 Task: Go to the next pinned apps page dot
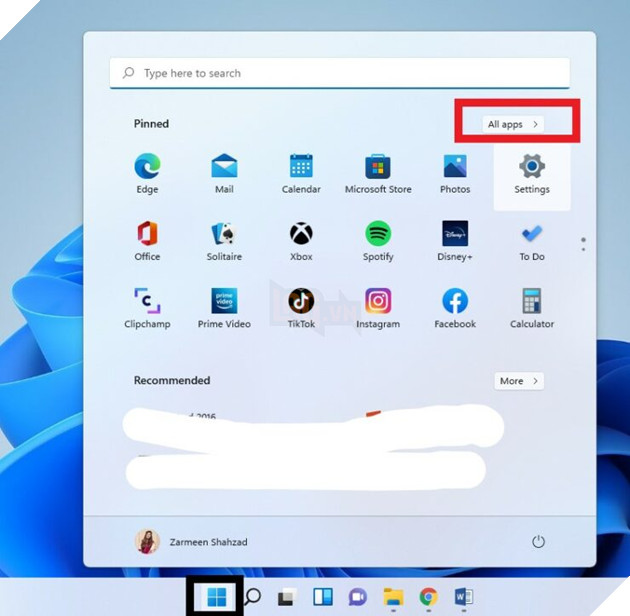tap(583, 250)
